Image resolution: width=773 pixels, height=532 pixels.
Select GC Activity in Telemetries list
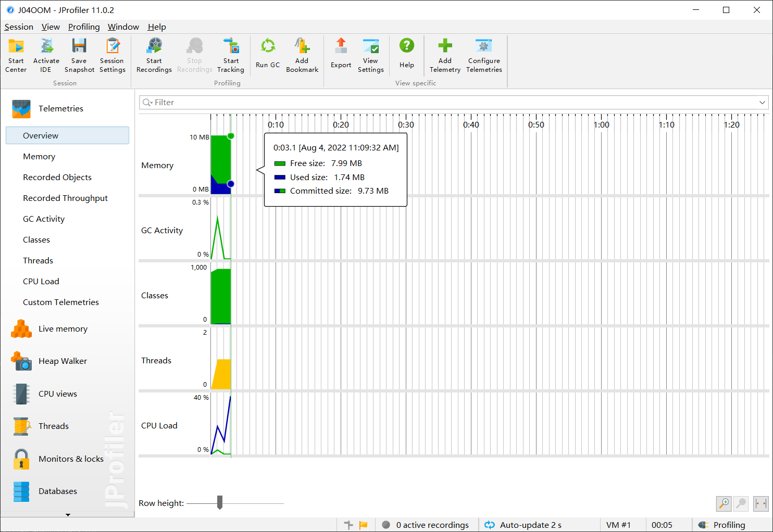[44, 219]
